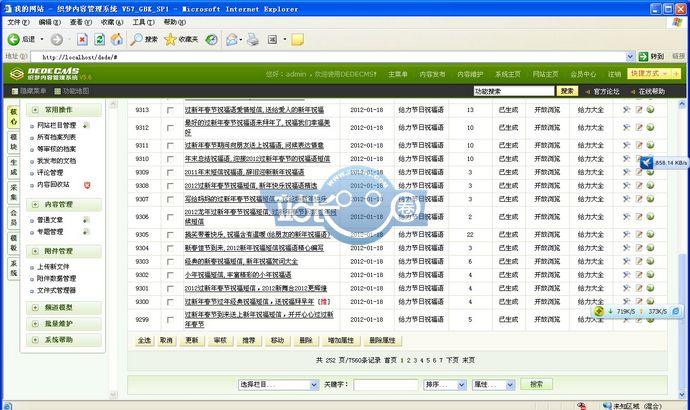Click the IE Mail envelope icon
Screen dimensions: 690x410
pos(231,40)
